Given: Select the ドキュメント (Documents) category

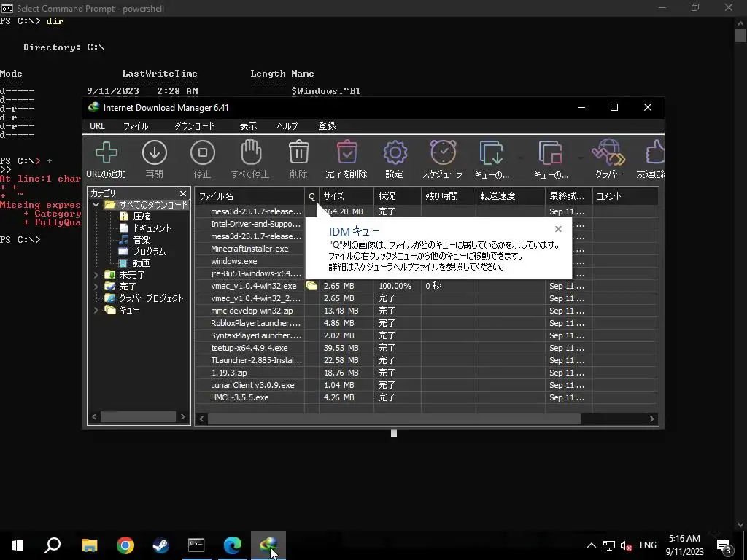Looking at the screenshot, I should pyautogui.click(x=152, y=228).
